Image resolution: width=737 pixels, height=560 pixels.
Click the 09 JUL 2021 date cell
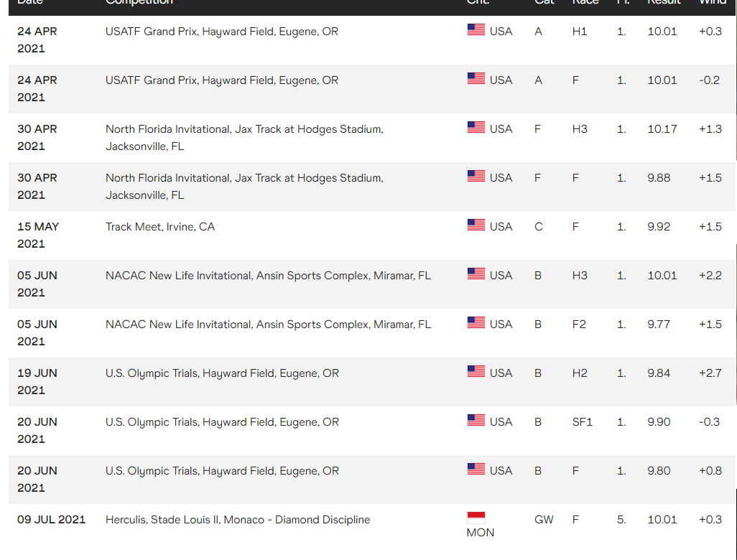click(x=51, y=520)
